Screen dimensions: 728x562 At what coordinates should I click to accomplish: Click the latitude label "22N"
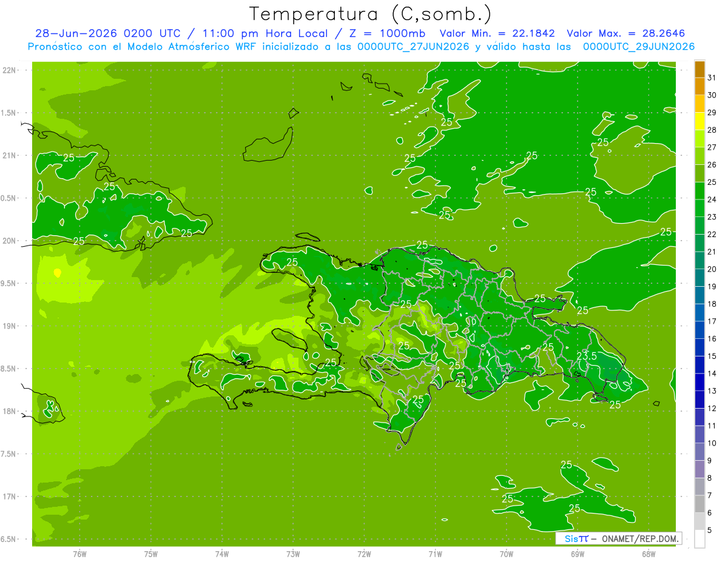[9, 70]
